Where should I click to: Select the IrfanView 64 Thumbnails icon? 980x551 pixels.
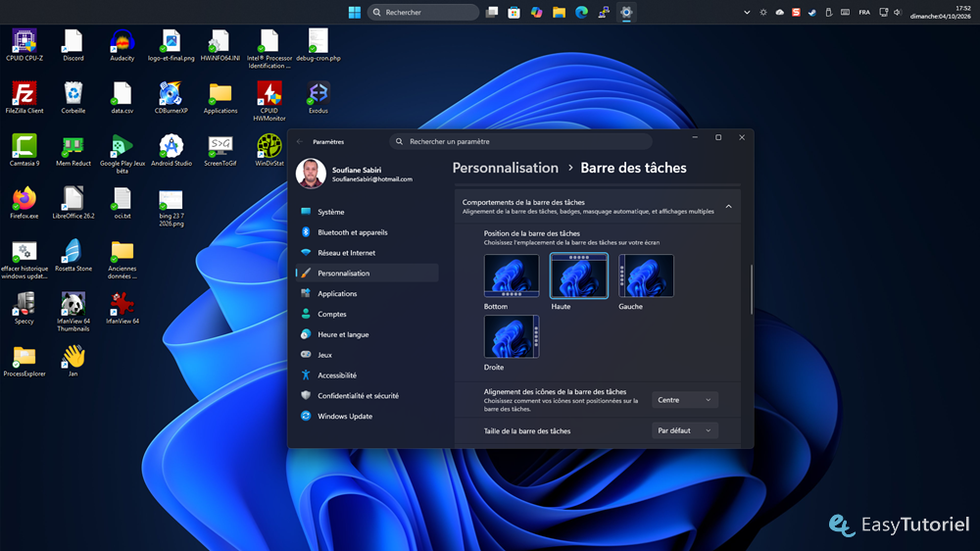click(x=73, y=312)
